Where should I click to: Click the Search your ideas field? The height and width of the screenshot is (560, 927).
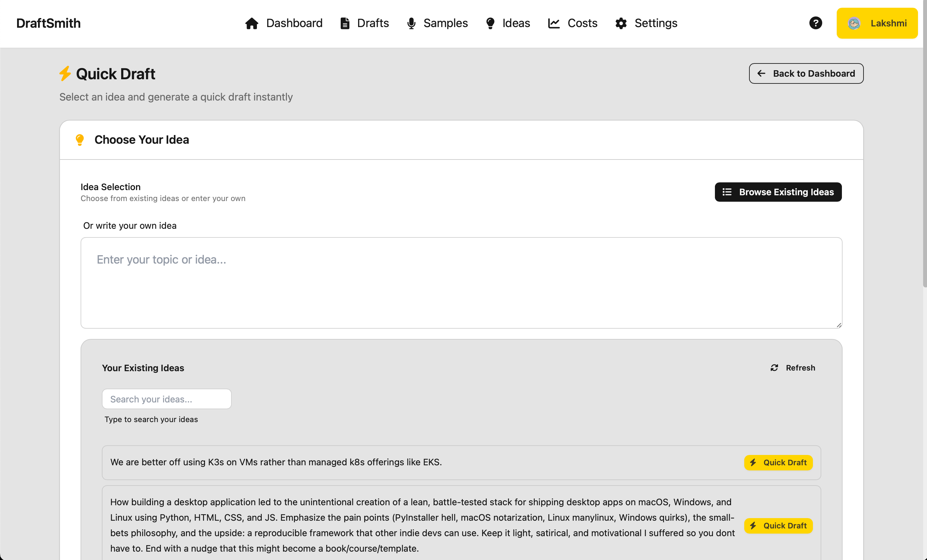(167, 399)
